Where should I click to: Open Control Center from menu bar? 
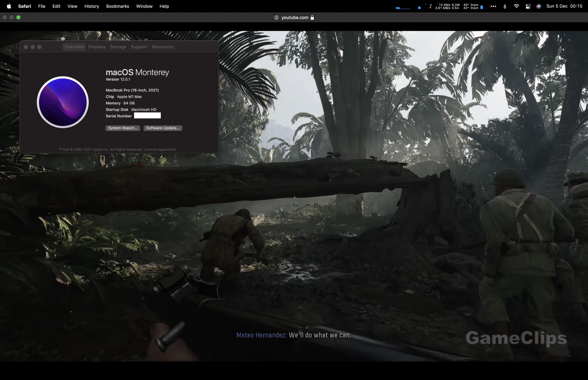coord(528,6)
